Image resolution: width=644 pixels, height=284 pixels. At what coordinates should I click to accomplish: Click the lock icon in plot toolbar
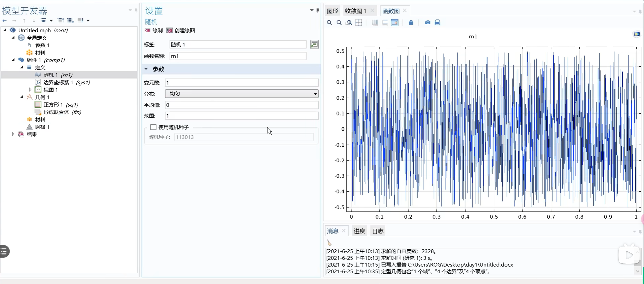pyautogui.click(x=411, y=22)
